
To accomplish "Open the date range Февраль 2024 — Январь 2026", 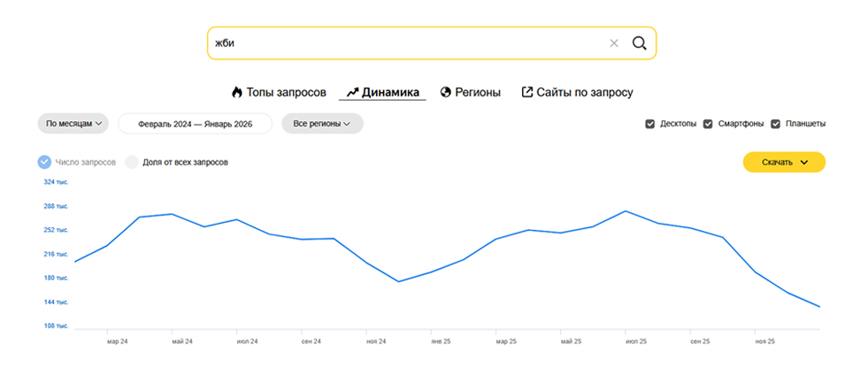I will [195, 124].
